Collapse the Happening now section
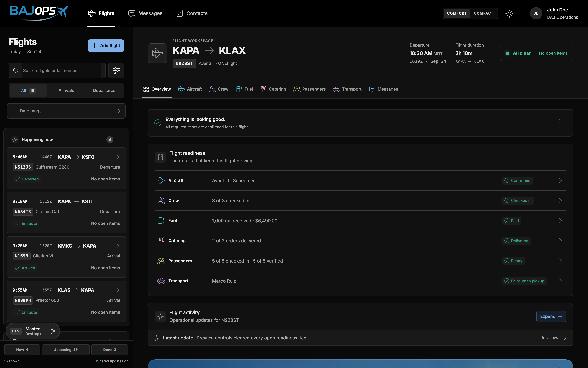Image resolution: width=588 pixels, height=368 pixels. pyautogui.click(x=119, y=140)
